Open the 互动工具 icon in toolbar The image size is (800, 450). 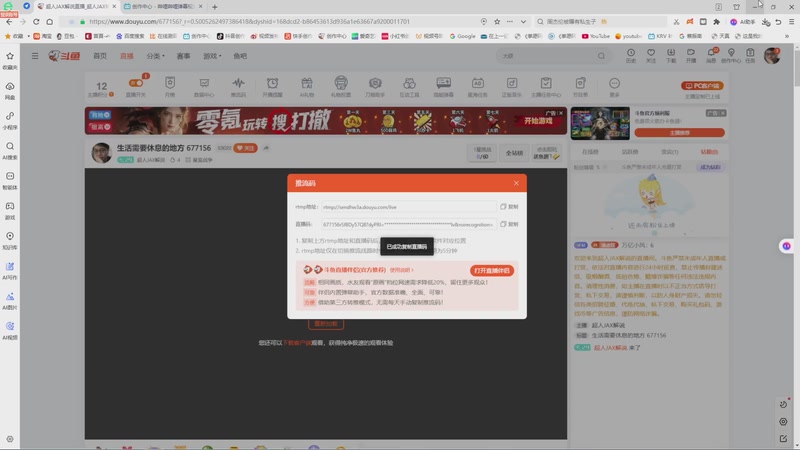pos(409,87)
